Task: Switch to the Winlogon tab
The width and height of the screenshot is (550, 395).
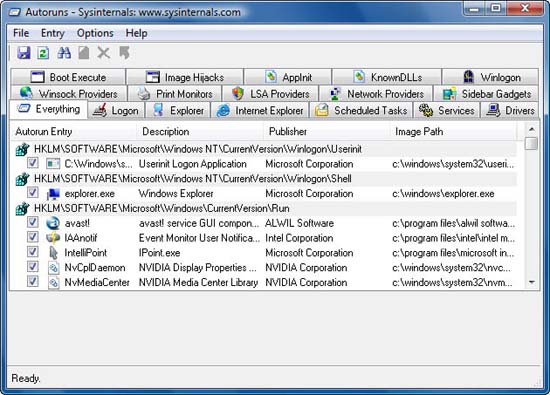Action: point(490,77)
